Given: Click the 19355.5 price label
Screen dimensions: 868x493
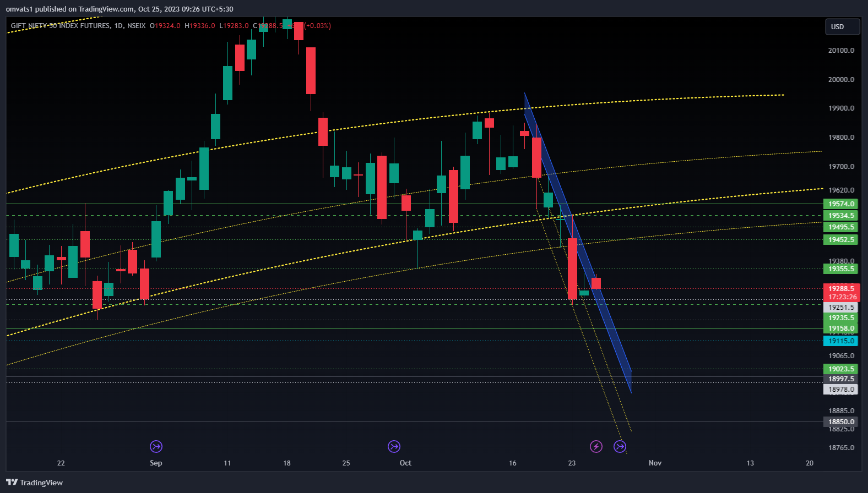Looking at the screenshot, I should coord(840,269).
